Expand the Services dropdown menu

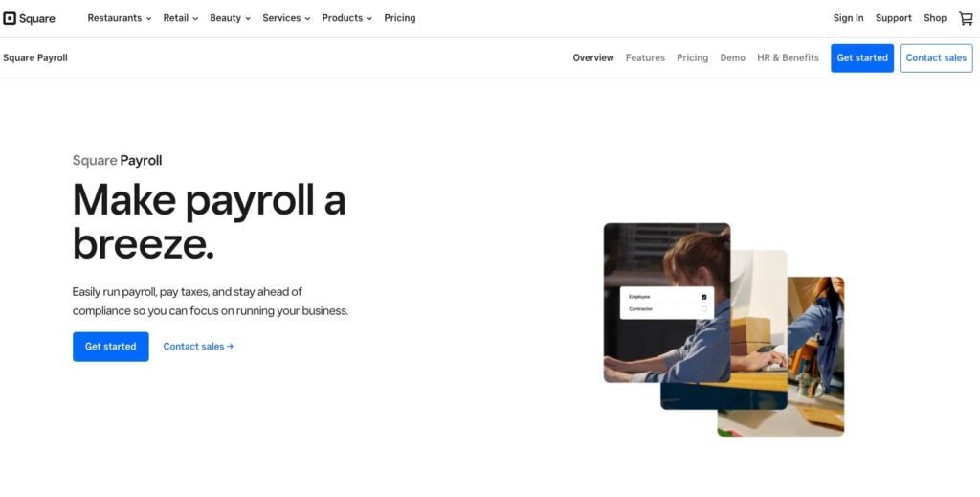(x=286, y=18)
